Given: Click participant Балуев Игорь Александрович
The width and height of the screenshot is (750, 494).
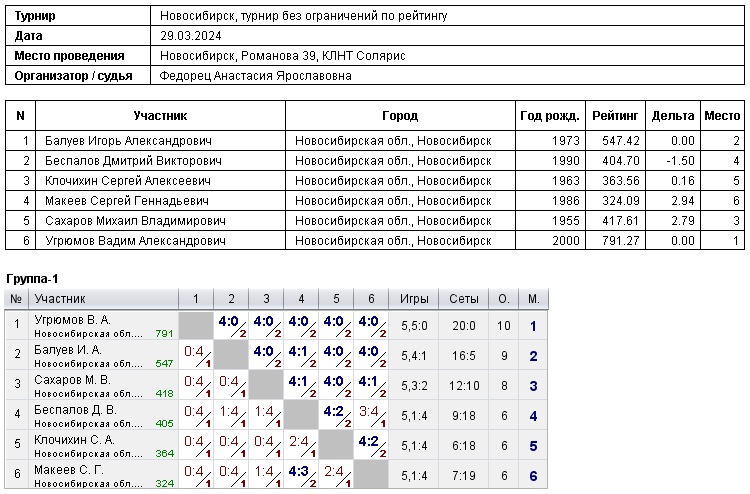Looking at the screenshot, I should [128, 141].
